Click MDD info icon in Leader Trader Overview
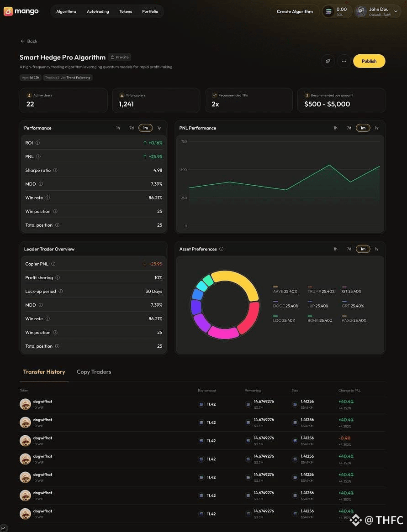This screenshot has height=532, width=407. 41,305
